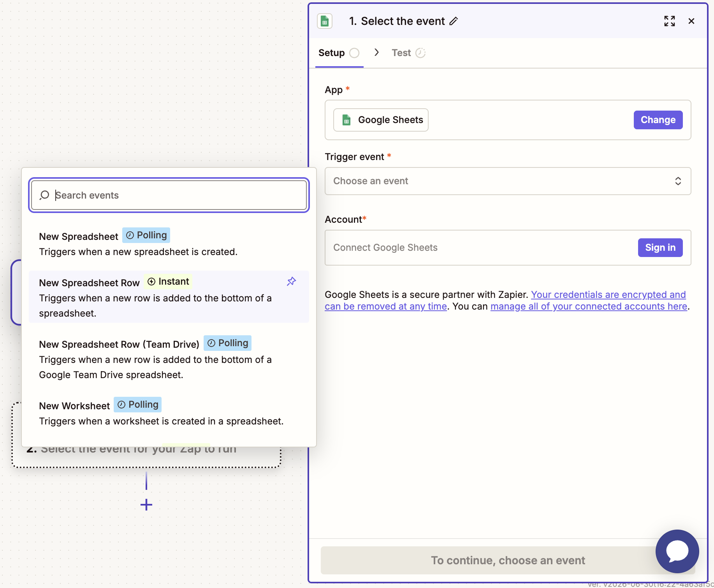This screenshot has height=588, width=714.
Task: Click the Instant badge on New Spreadsheet Row
Action: coord(168,282)
